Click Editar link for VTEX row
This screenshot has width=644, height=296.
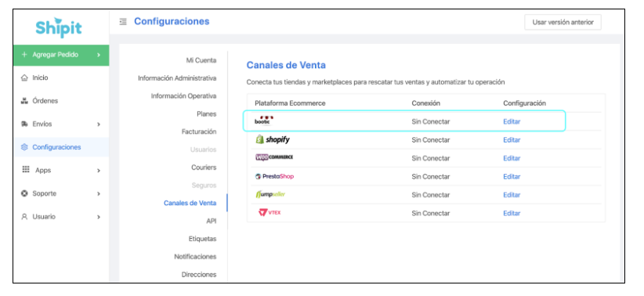click(x=512, y=213)
